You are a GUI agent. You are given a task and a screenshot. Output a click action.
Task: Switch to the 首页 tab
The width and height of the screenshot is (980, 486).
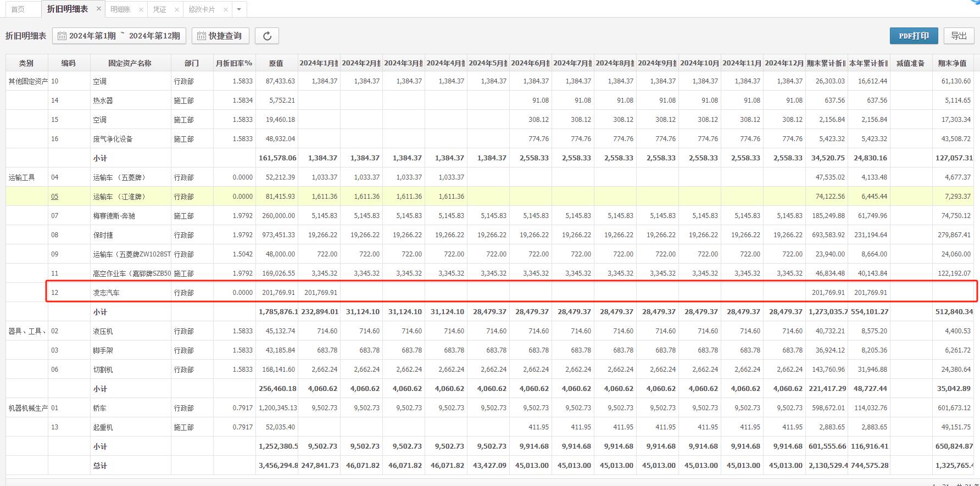18,9
